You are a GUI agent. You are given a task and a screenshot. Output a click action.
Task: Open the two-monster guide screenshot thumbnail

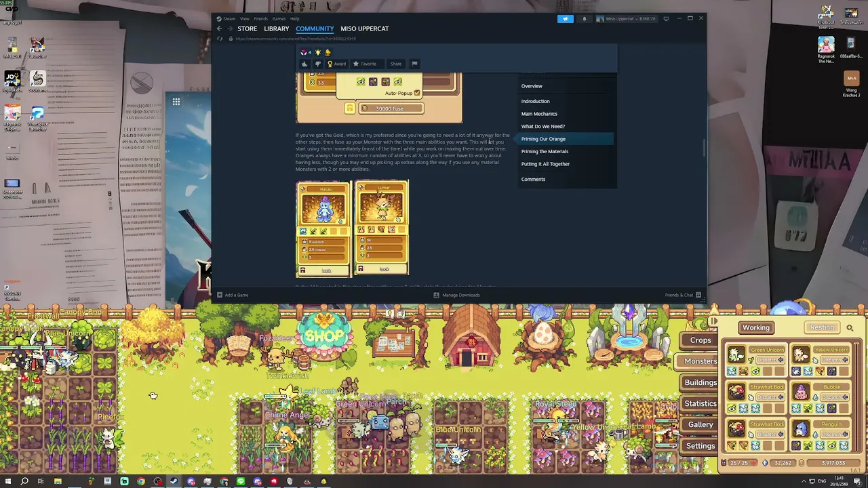[353, 229]
